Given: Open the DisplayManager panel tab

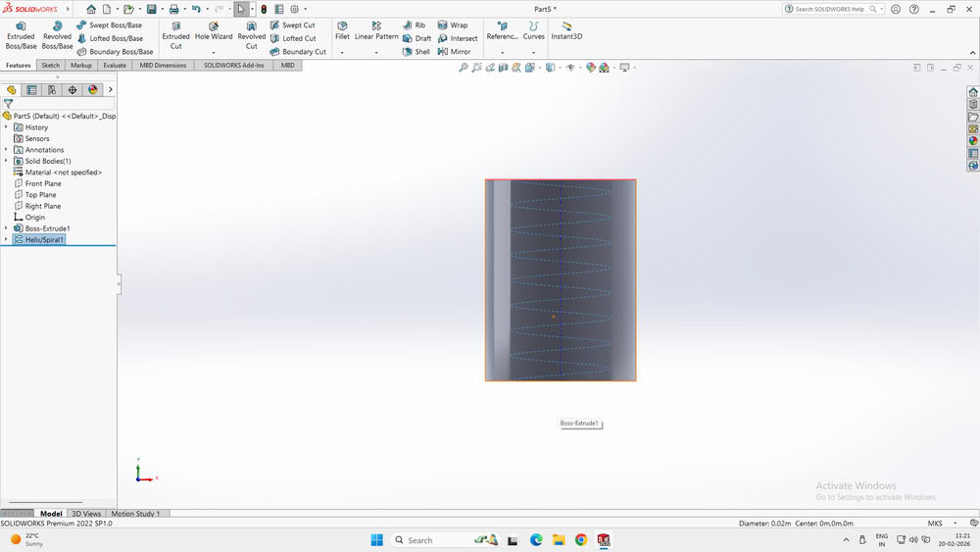Looking at the screenshot, I should point(93,90).
